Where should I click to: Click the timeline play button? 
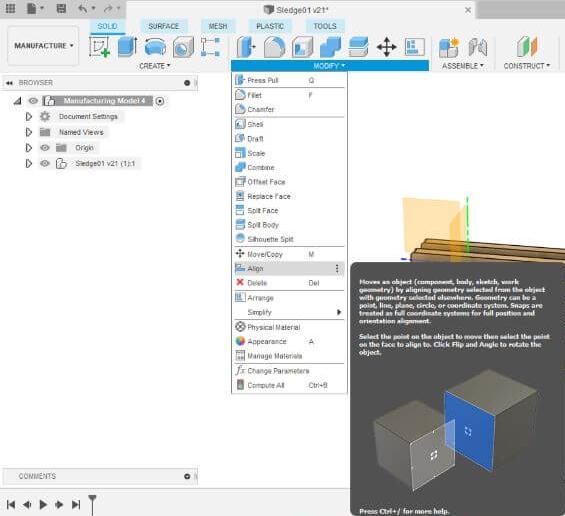pyautogui.click(x=43, y=504)
